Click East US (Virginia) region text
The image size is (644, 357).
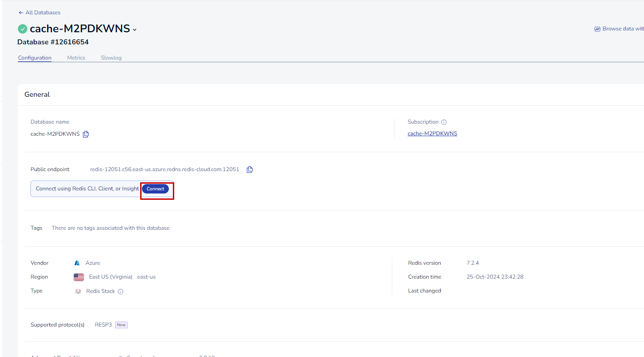[111, 277]
